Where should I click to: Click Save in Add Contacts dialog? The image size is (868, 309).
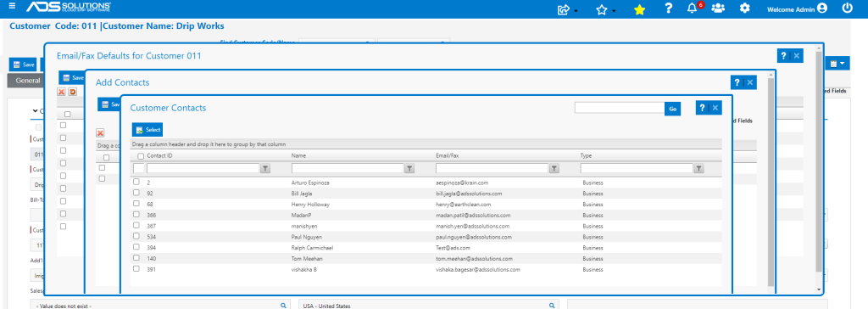pos(109,104)
